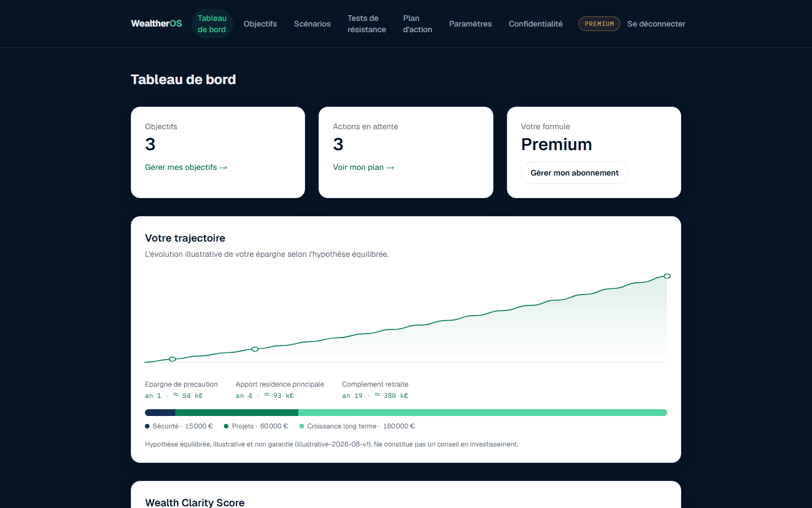
Task: Visit the Confidentialité page
Action: (536, 24)
